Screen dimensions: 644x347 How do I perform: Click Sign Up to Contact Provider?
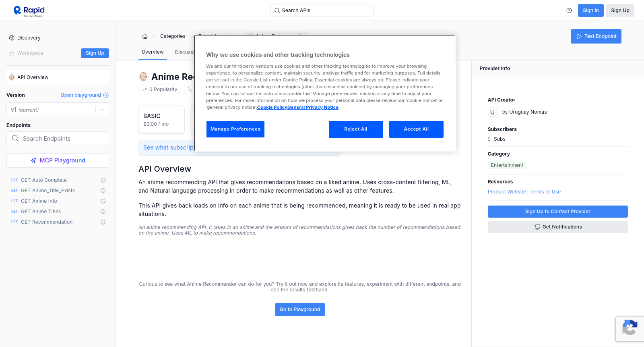(x=557, y=212)
